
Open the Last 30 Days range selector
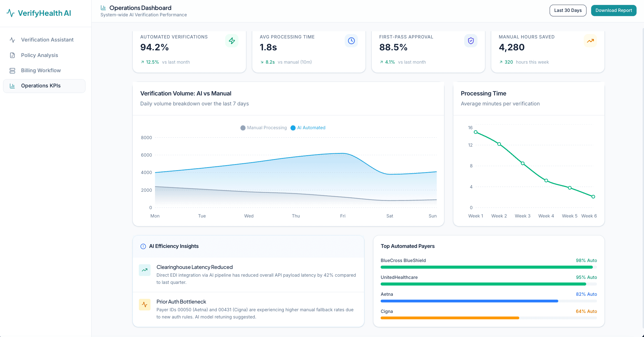(x=568, y=11)
